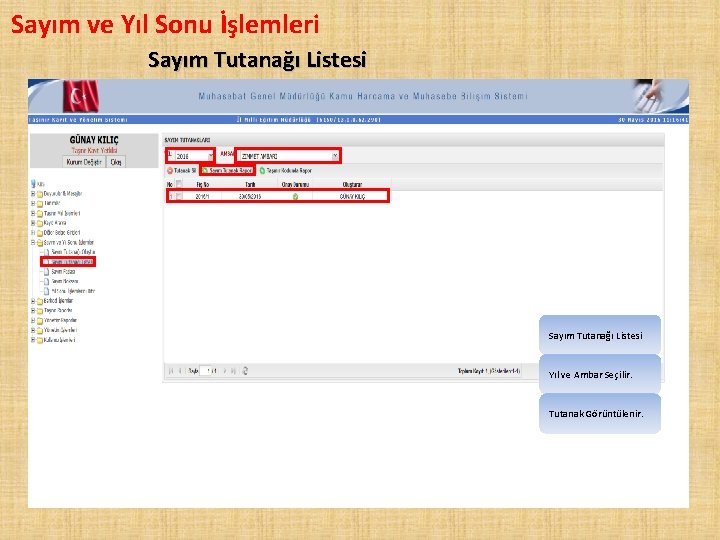
Task: Click the Kurum Değiştir button
Action: click(x=84, y=162)
